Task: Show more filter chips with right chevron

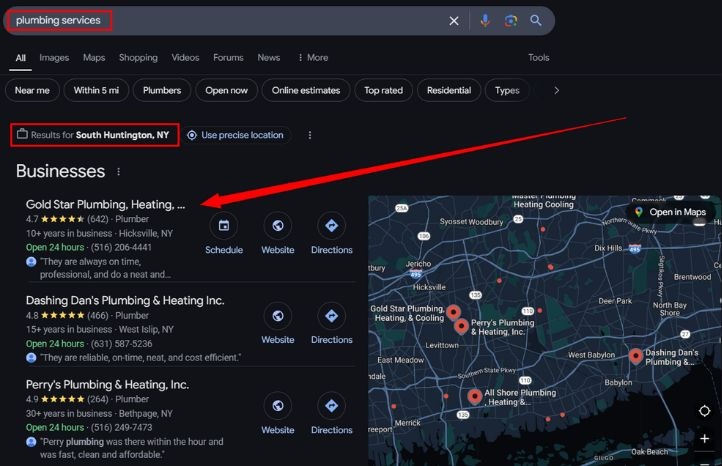Action: [556, 90]
